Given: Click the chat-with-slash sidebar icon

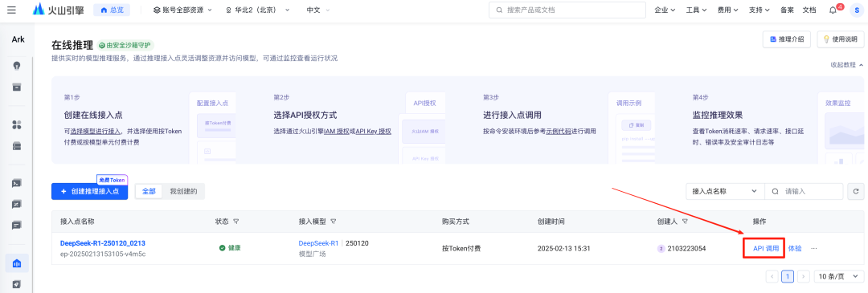Looking at the screenshot, I should click(x=17, y=204).
